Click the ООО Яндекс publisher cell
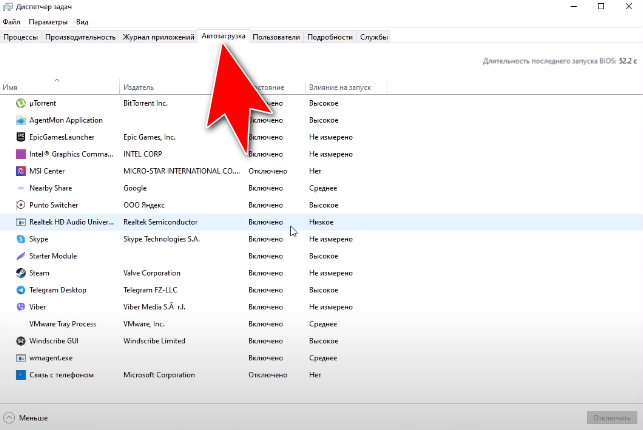The height and width of the screenshot is (430, 643). click(x=144, y=205)
